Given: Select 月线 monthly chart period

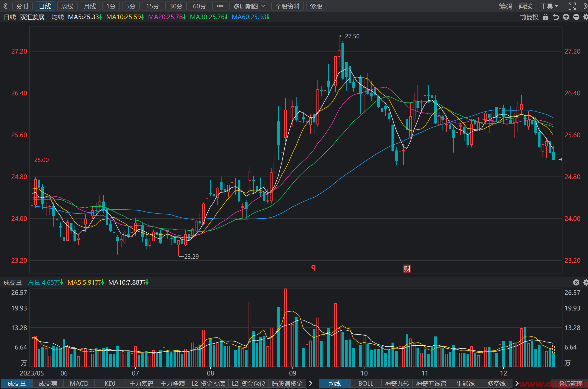Looking at the screenshot, I should (90, 6).
